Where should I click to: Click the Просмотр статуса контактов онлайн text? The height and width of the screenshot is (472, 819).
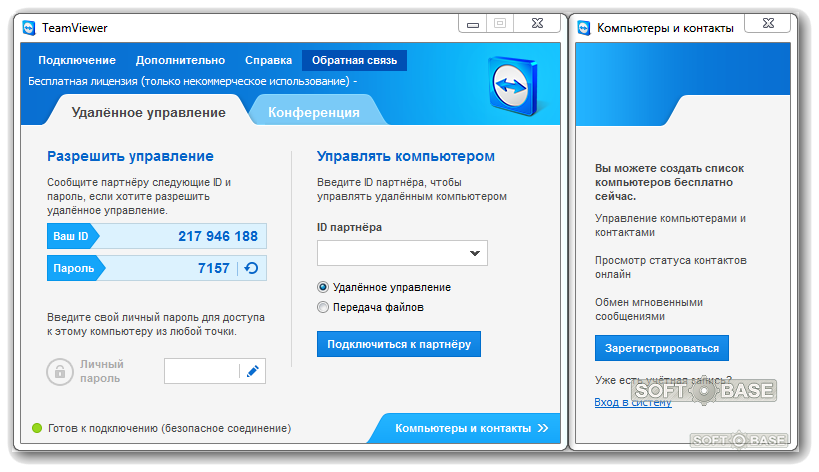[671, 267]
